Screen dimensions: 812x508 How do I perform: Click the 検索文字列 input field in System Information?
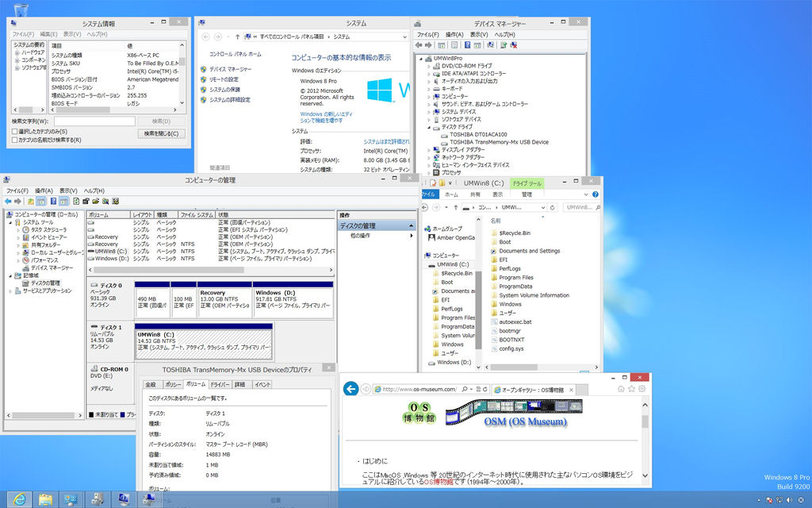click(x=95, y=121)
